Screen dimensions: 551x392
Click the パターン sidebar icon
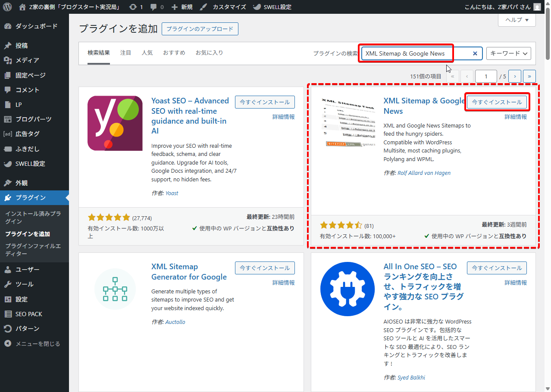(x=8, y=329)
